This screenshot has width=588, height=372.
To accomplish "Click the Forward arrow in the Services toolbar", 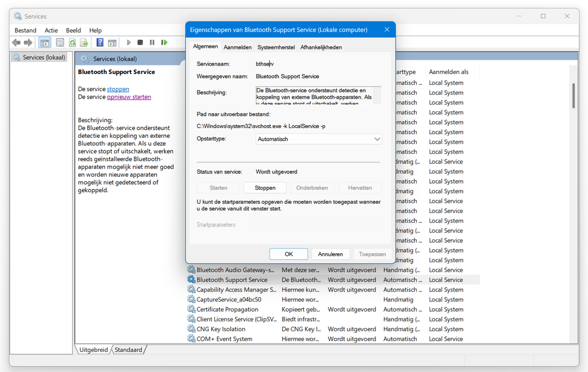I will point(28,42).
